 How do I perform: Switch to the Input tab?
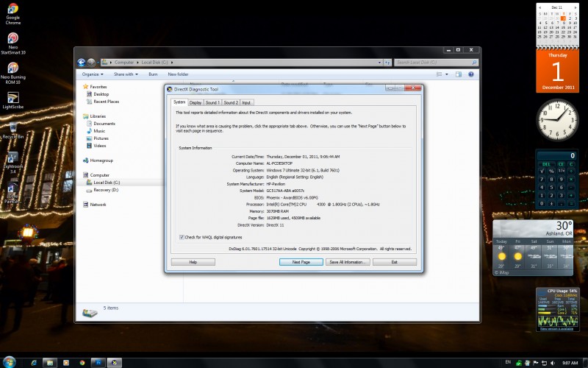(x=246, y=102)
